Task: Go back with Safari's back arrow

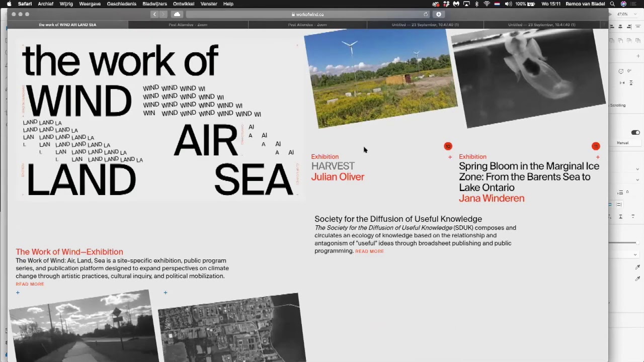Action: pos(154,14)
